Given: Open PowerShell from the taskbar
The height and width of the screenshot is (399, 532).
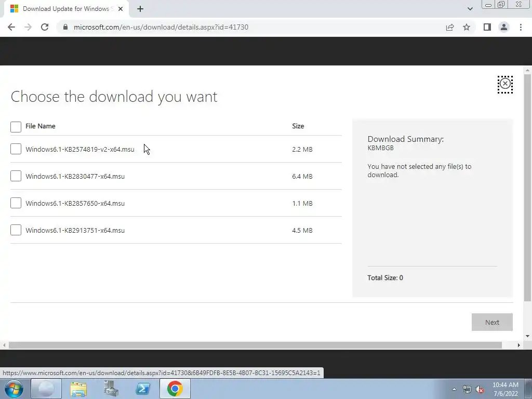Looking at the screenshot, I should (143, 389).
